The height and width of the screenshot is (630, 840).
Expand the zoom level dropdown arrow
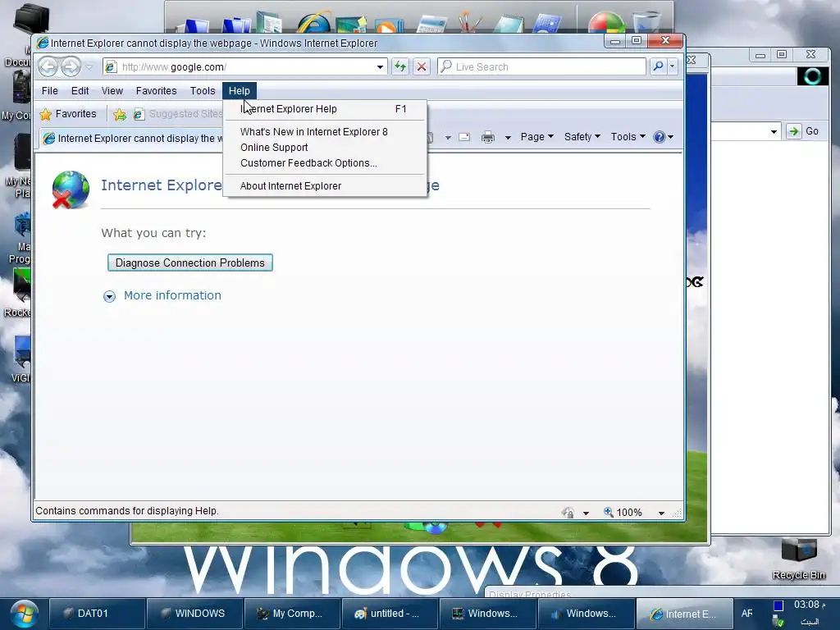click(661, 514)
